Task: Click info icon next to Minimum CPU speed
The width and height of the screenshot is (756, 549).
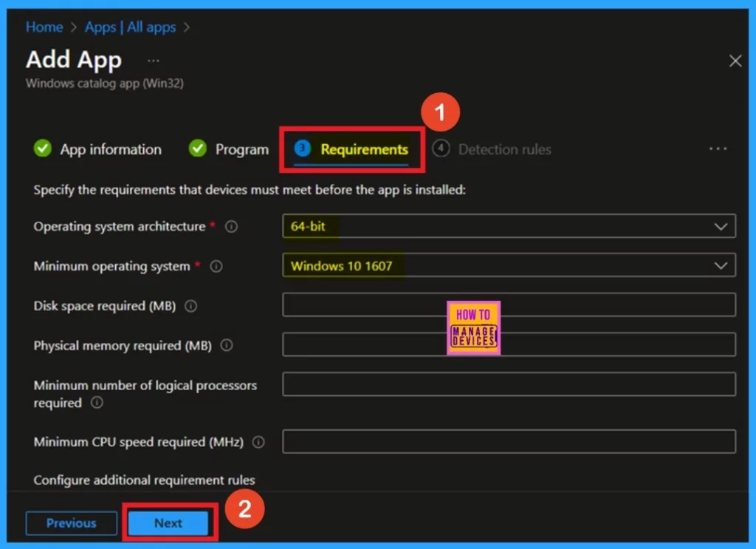Action: tap(258, 442)
